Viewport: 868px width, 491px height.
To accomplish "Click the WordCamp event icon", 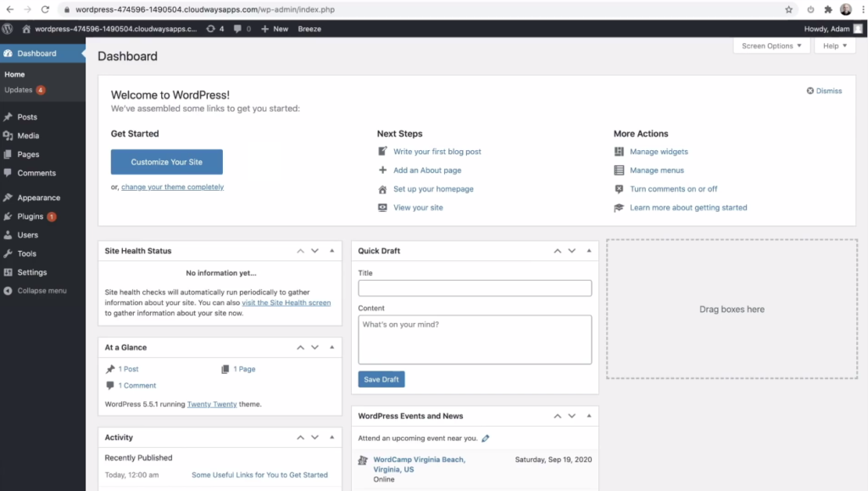I will [x=363, y=460].
